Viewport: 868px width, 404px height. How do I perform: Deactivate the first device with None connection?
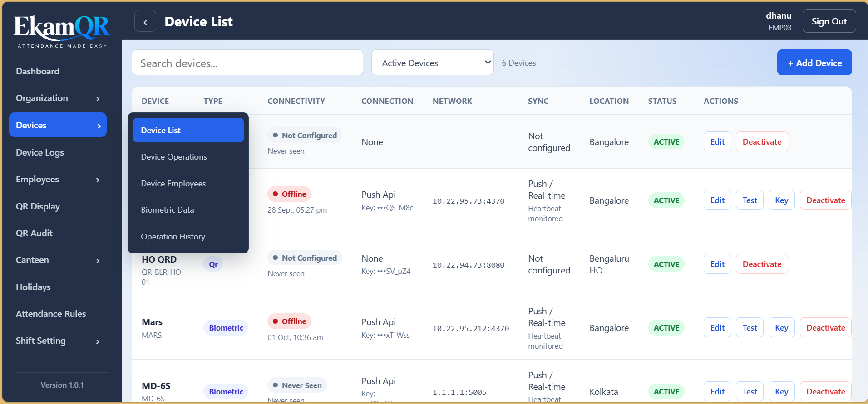click(762, 141)
